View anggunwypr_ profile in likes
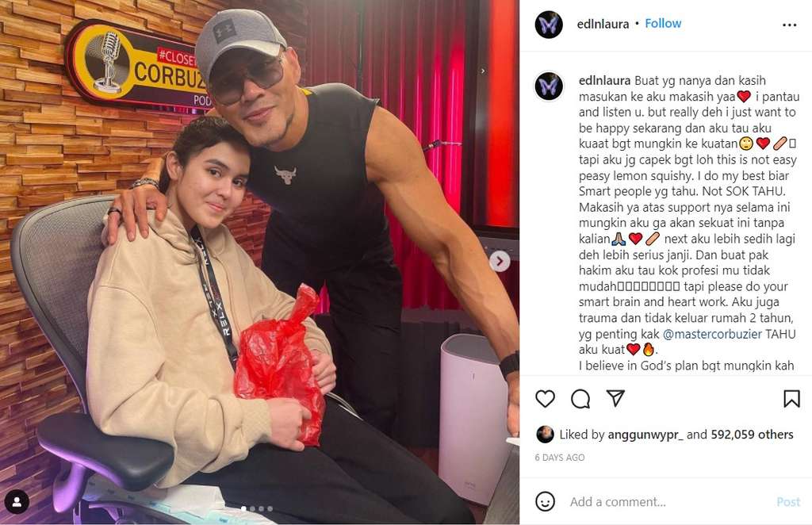 [x=645, y=435]
